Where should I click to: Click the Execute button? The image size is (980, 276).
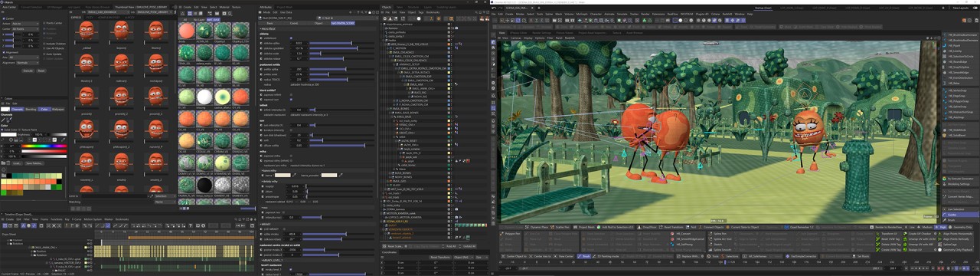28,71
